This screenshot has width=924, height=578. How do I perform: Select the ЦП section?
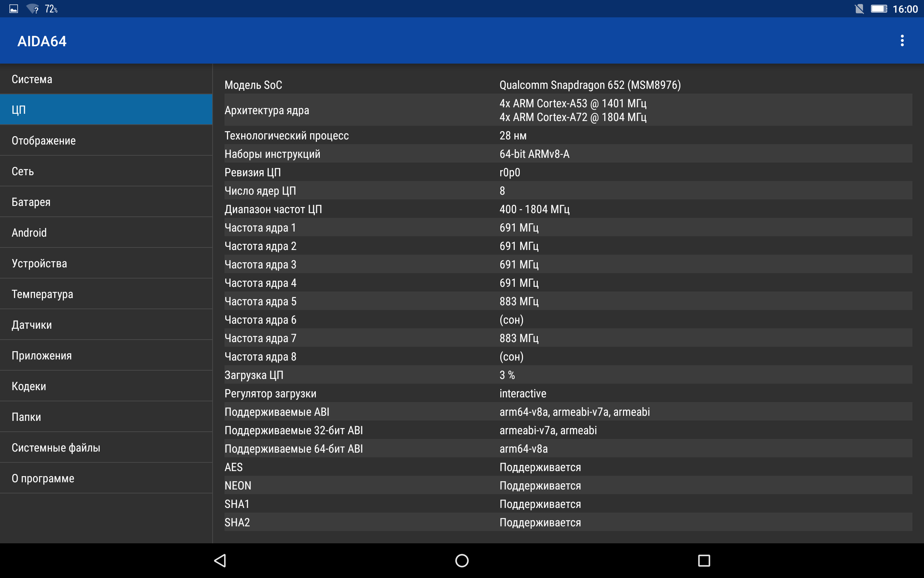click(106, 110)
